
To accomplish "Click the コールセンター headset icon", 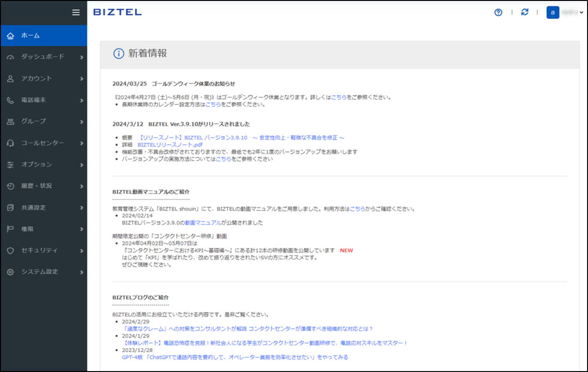I will click(x=11, y=143).
